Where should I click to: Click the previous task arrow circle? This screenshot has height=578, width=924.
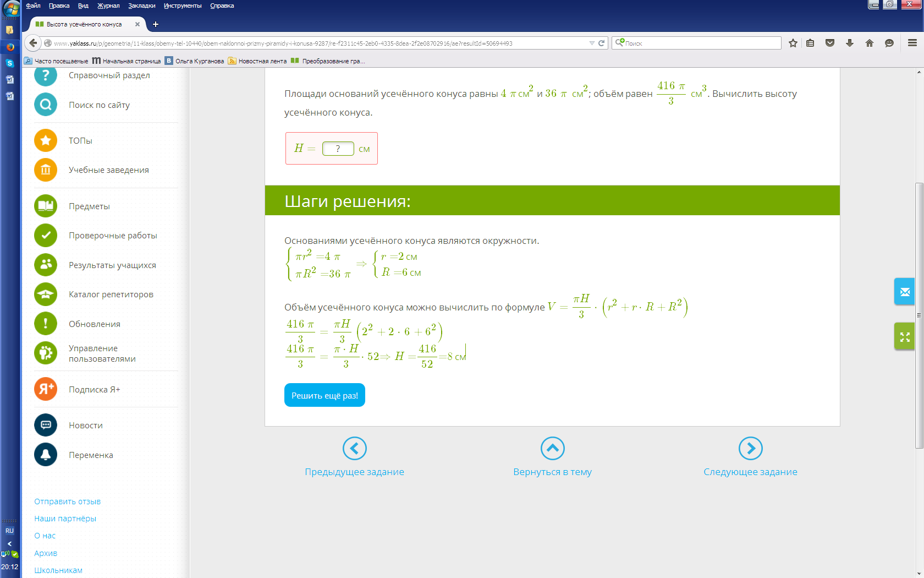[355, 449]
